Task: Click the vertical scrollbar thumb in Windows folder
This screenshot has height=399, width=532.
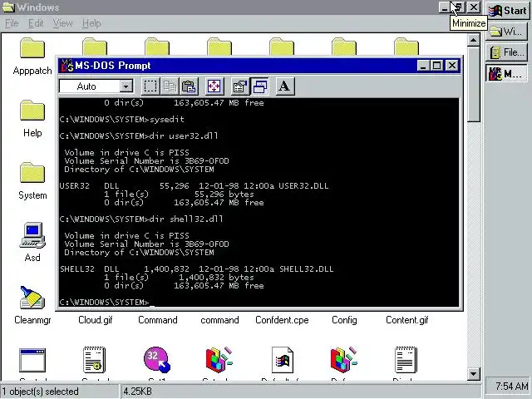Action: click(473, 84)
